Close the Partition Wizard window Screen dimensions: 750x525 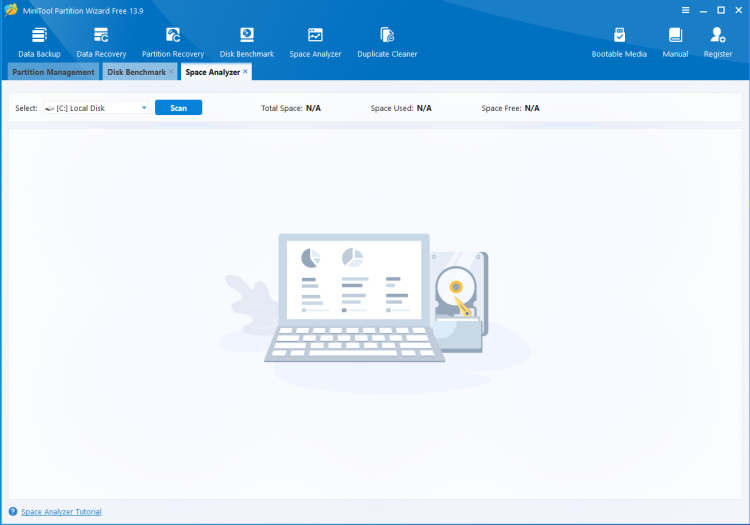tap(739, 10)
